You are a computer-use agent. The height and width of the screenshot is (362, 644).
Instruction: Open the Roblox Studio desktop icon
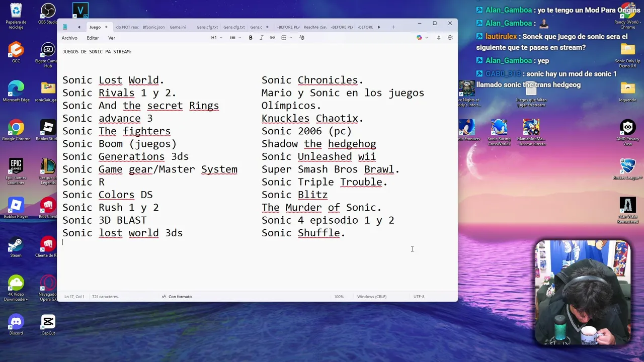point(48,130)
